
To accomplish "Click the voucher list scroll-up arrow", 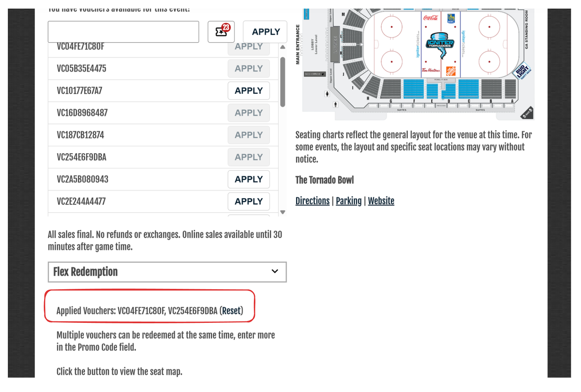I will click(x=283, y=47).
